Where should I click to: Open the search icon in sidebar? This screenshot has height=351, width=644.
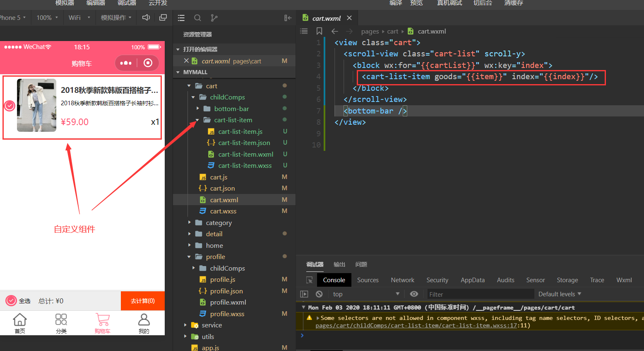point(198,18)
